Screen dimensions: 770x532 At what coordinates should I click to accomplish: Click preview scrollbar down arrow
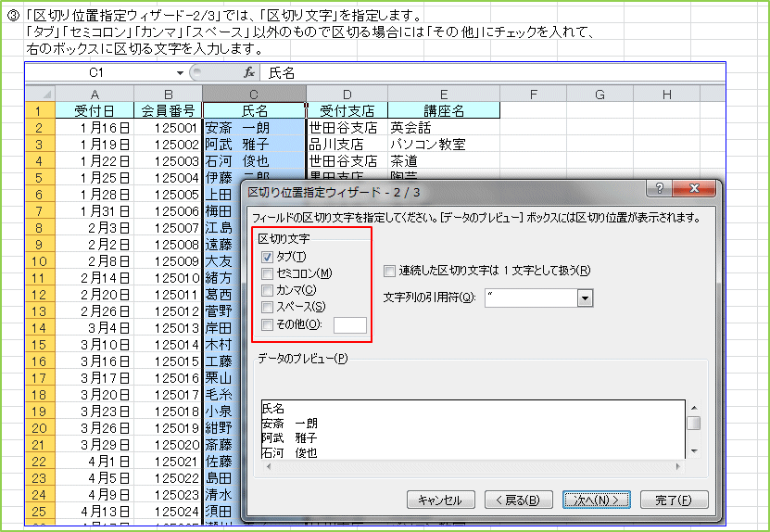pyautogui.click(x=694, y=450)
